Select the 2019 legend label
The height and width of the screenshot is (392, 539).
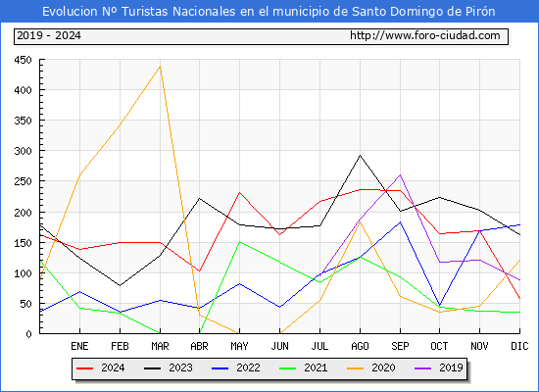451,367
